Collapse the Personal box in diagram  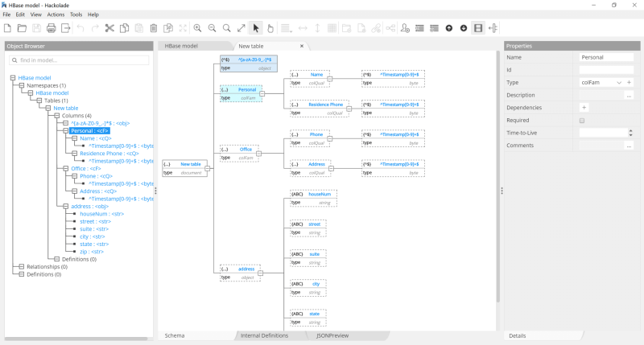(x=262, y=94)
